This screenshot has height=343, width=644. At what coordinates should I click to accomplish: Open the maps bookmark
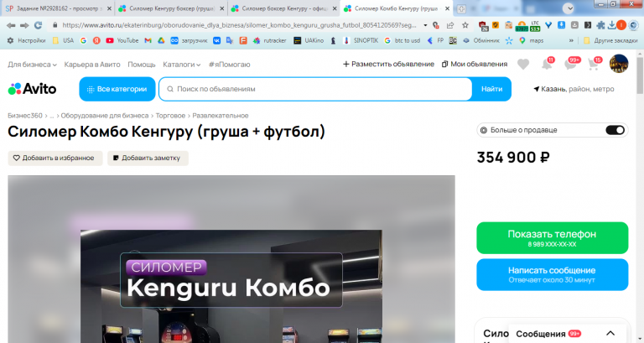(531, 40)
